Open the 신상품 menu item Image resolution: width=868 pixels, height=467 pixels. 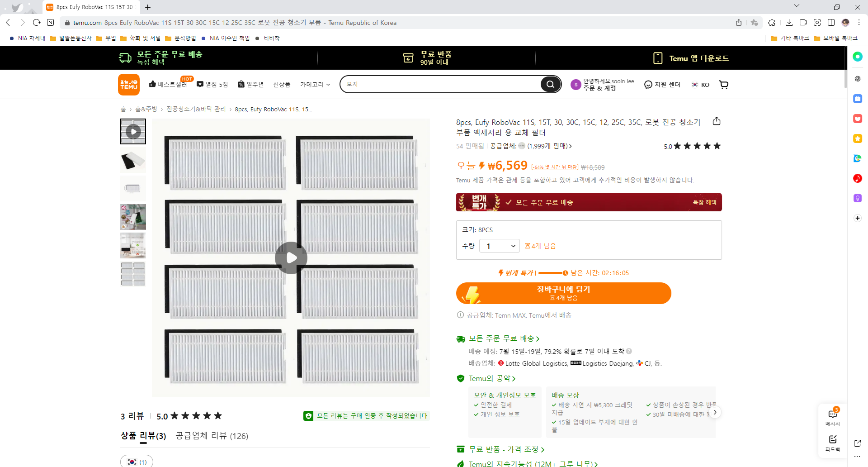click(x=282, y=85)
